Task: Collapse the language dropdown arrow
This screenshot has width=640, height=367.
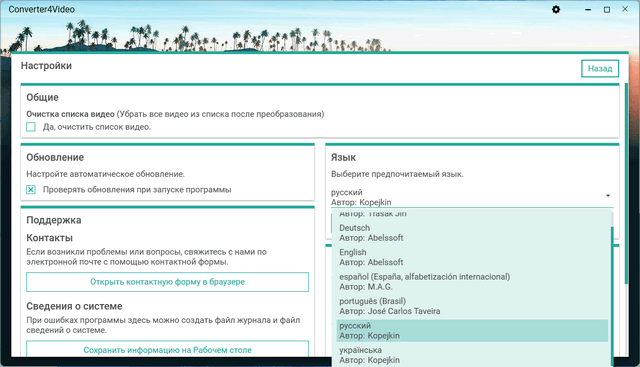Action: click(608, 196)
